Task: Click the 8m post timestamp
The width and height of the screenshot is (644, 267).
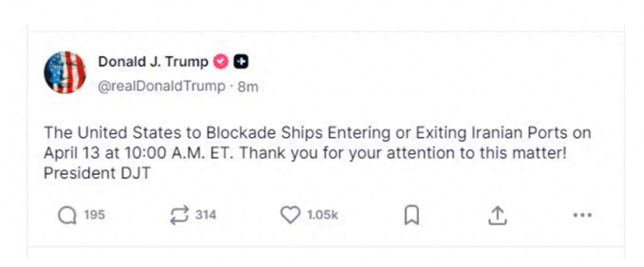Action: (248, 87)
